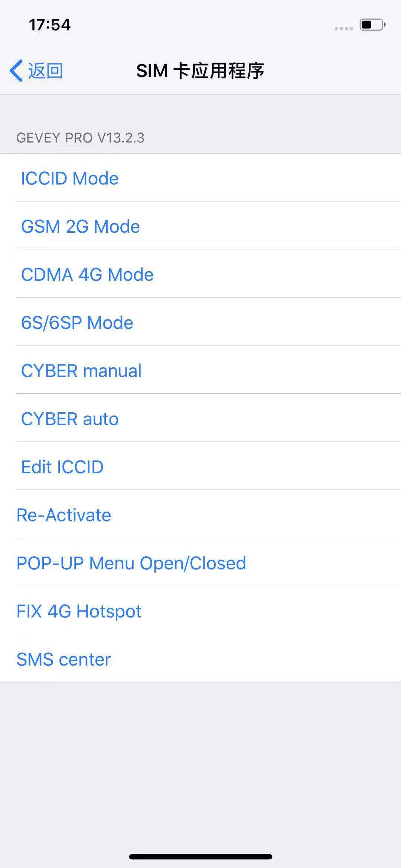401x868 pixels.
Task: Tap the blue back chevron arrow
Action: (x=16, y=71)
